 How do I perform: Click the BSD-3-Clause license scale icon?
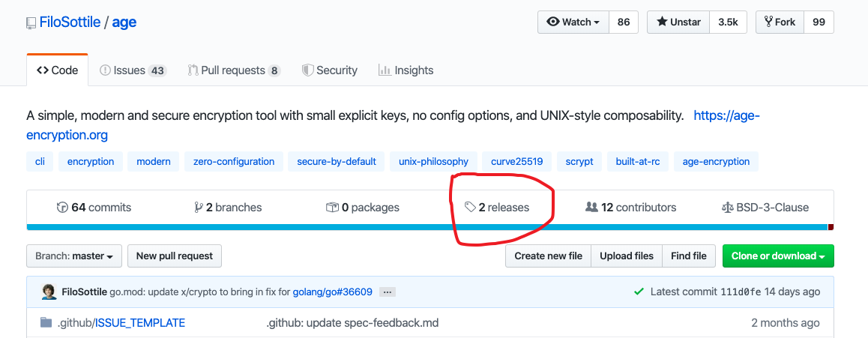[x=727, y=208]
